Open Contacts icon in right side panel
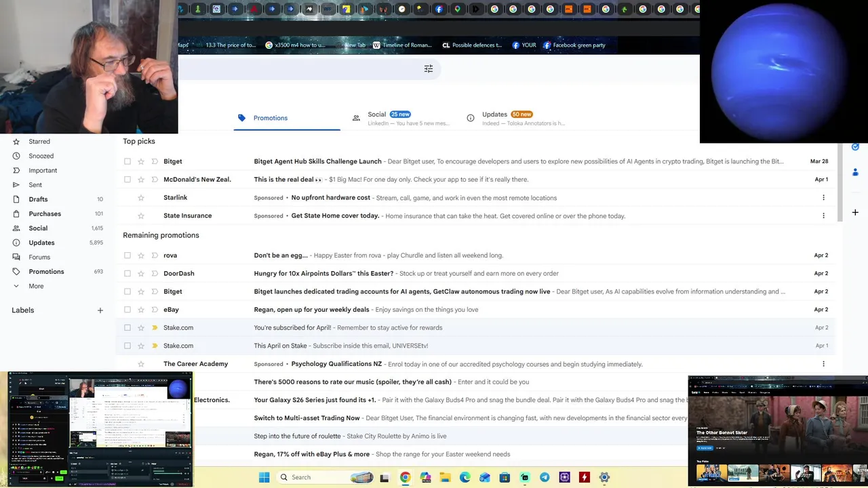 pos(855,172)
